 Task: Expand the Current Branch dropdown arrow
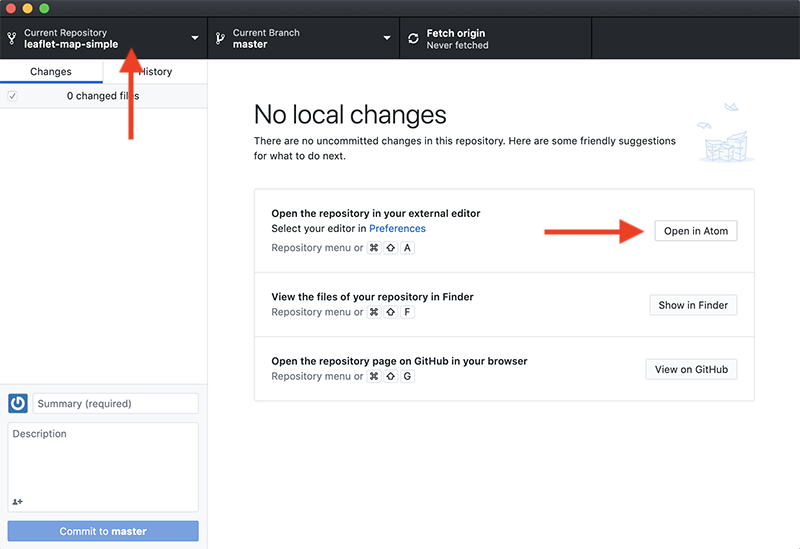click(387, 38)
